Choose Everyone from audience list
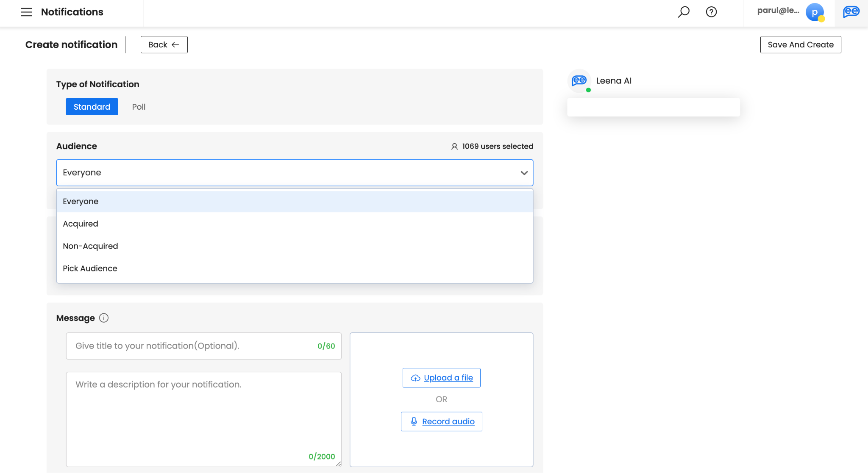 click(81, 202)
